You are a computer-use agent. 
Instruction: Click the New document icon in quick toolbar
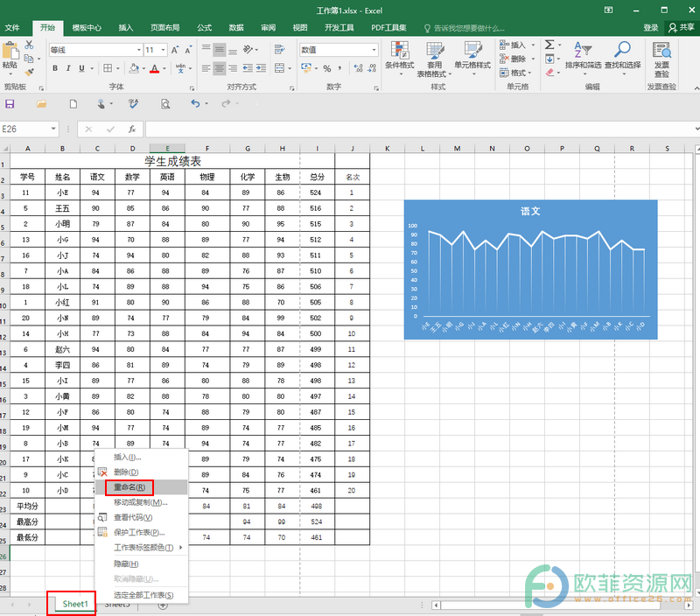[73, 104]
